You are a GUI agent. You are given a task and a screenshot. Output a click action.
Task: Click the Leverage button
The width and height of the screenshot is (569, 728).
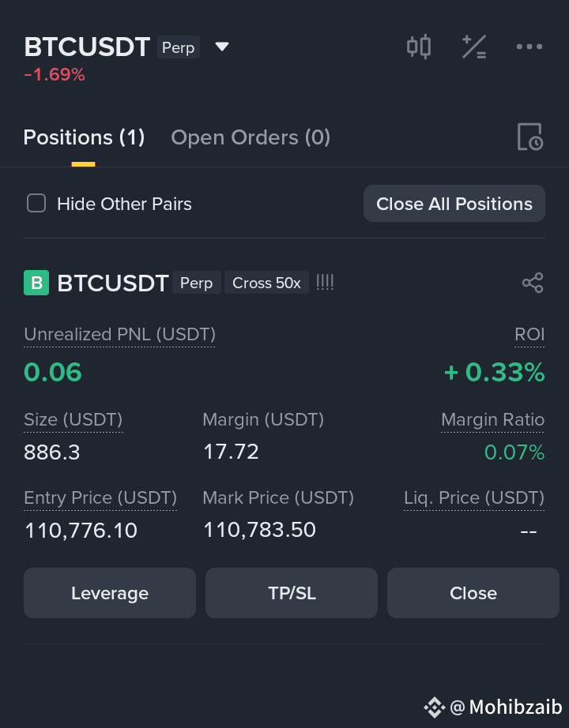(x=110, y=593)
